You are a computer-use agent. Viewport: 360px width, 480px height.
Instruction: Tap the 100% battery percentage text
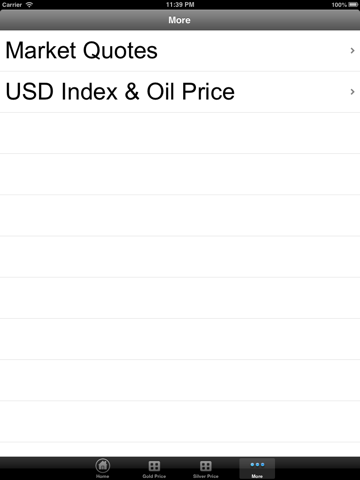[339, 5]
